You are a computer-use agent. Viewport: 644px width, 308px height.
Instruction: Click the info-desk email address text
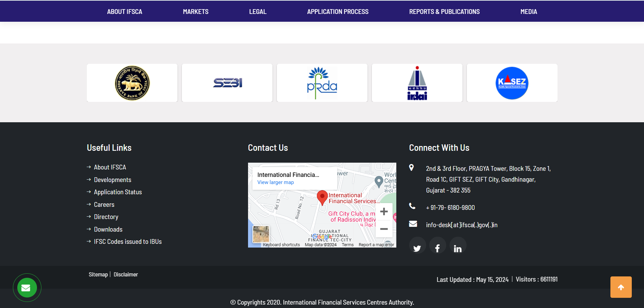tap(462, 225)
